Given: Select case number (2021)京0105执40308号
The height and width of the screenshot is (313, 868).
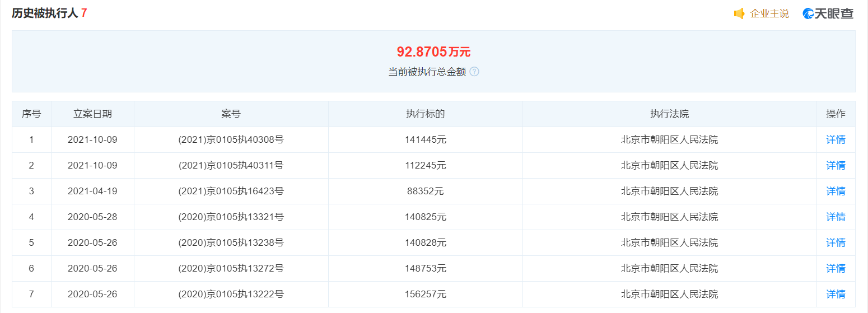Looking at the screenshot, I should pos(231,139).
